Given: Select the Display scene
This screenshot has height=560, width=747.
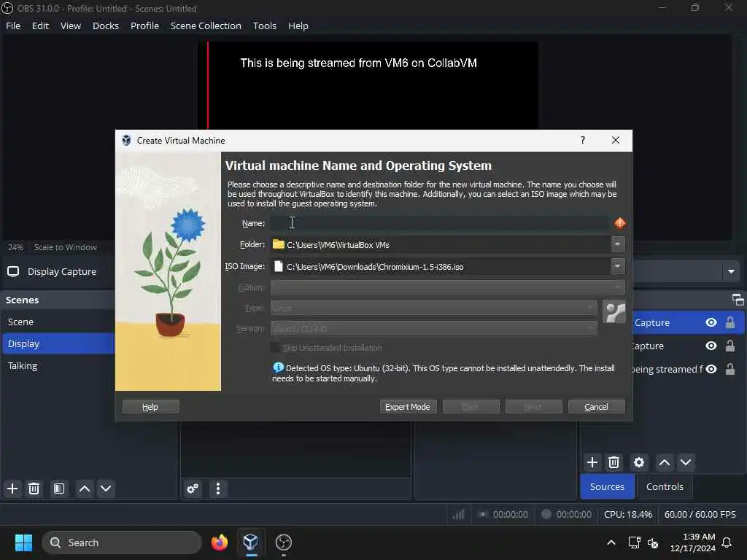Looking at the screenshot, I should (58, 343).
